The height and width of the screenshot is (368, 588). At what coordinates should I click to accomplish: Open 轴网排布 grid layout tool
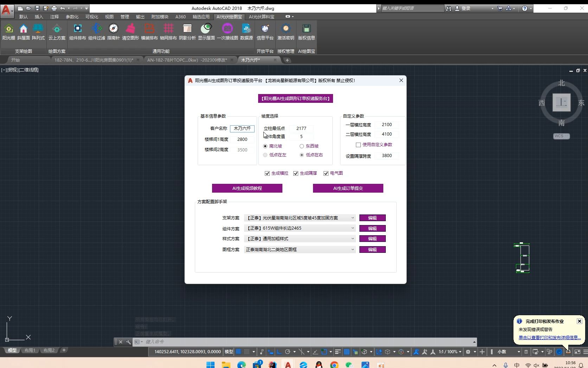coord(168,32)
